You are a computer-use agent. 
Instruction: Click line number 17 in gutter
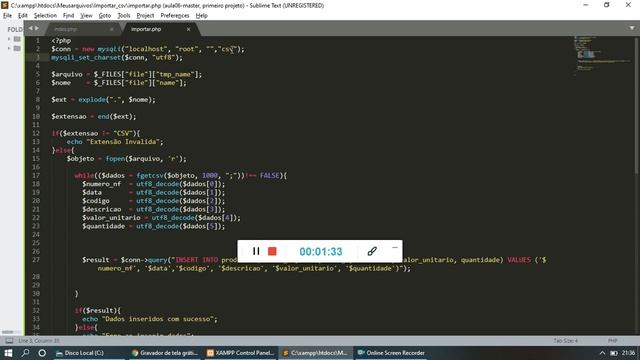[x=36, y=176]
